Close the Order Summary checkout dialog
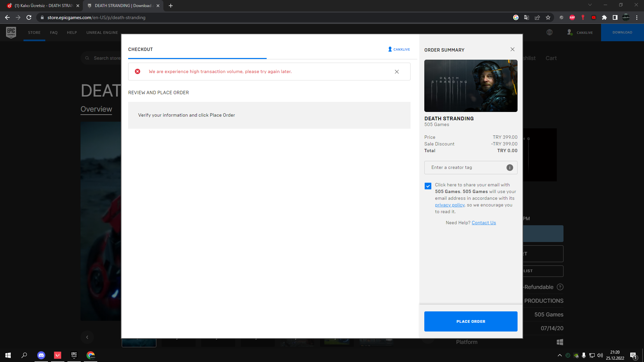The height and width of the screenshot is (362, 644). click(513, 49)
